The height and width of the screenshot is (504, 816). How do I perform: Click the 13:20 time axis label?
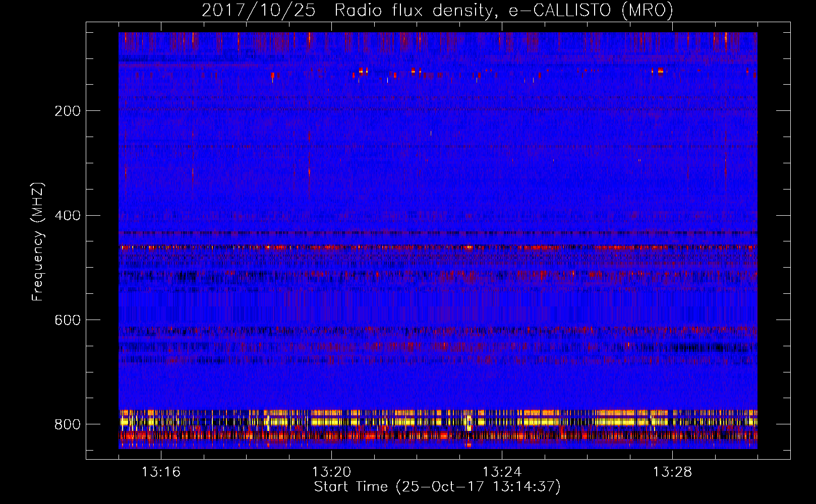click(x=331, y=472)
